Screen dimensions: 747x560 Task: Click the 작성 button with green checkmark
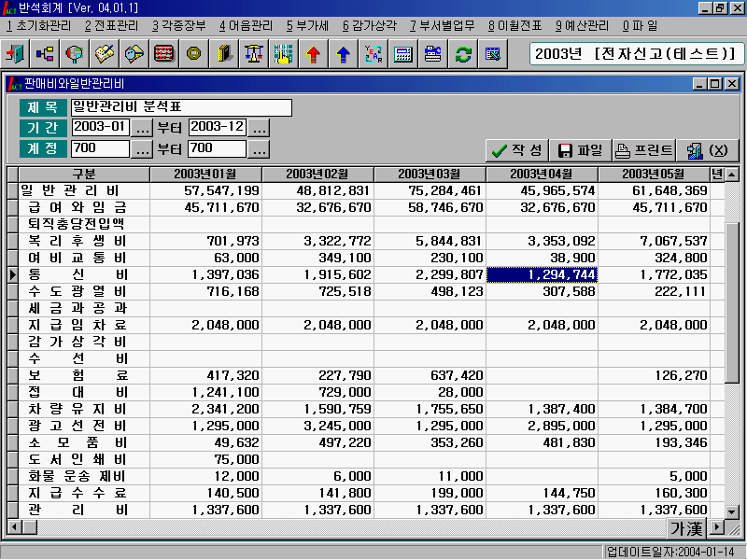click(x=517, y=150)
